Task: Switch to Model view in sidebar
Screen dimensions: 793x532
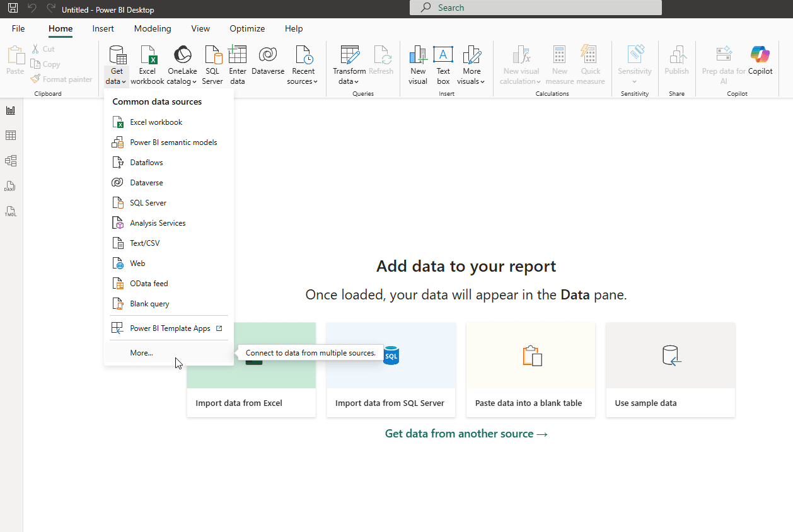Action: click(x=11, y=161)
